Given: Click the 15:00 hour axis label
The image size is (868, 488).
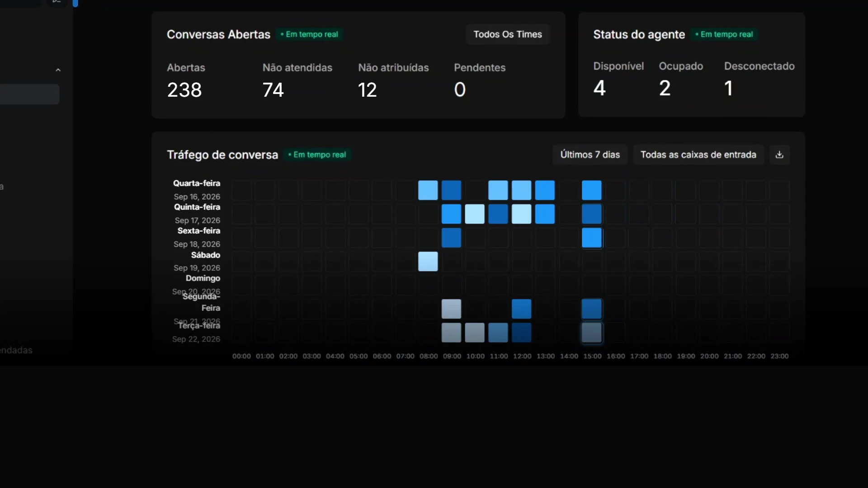Looking at the screenshot, I should (592, 356).
